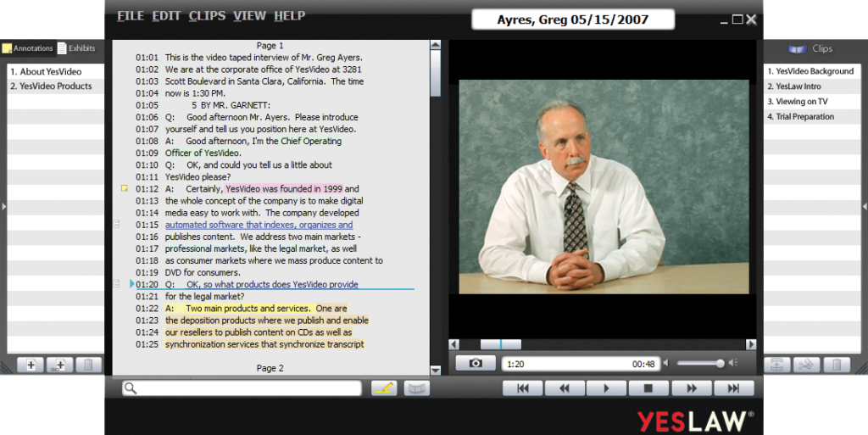
Task: Add a linked annotation with the chain-plus icon
Action: click(60, 365)
